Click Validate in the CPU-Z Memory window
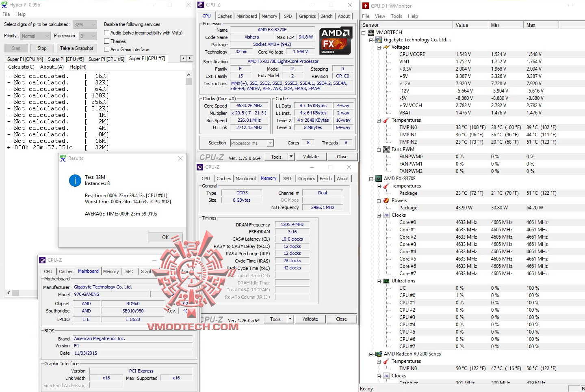Viewport: 585px width, 392px height. [x=310, y=319]
